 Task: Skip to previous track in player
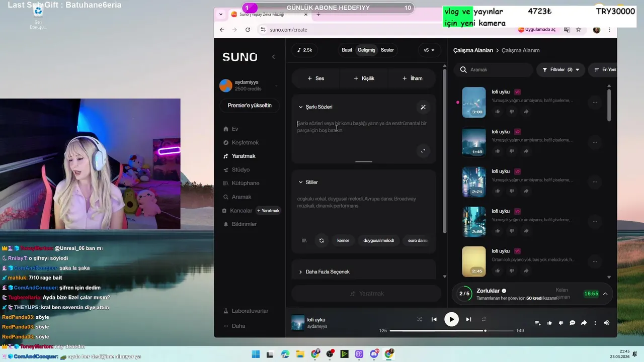(x=434, y=319)
